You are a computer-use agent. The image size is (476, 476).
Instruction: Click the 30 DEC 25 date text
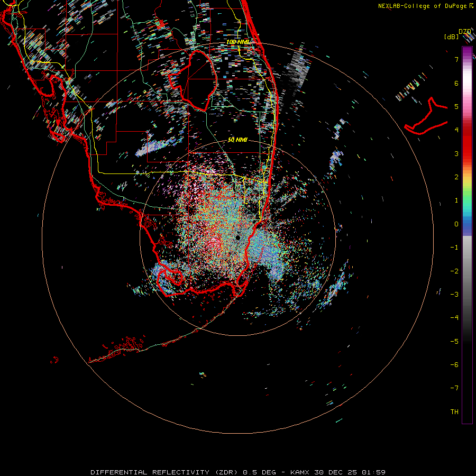[x=336, y=472]
